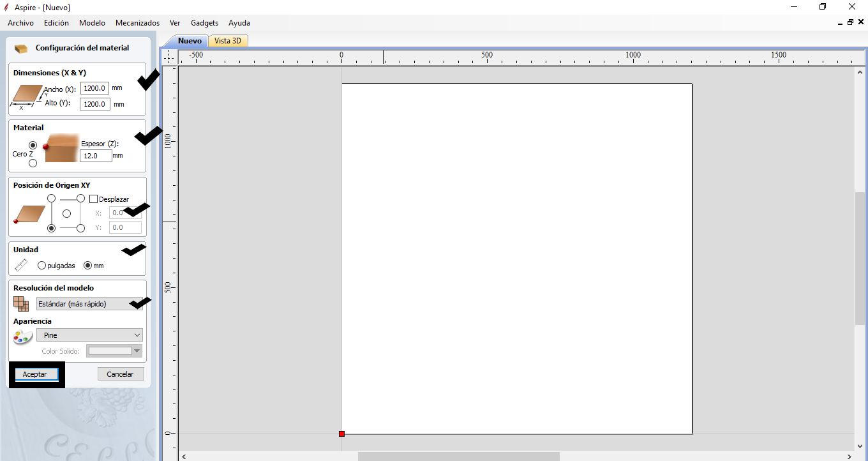Open the Color Solido swatch picker
The image size is (868, 461).
coord(114,351)
